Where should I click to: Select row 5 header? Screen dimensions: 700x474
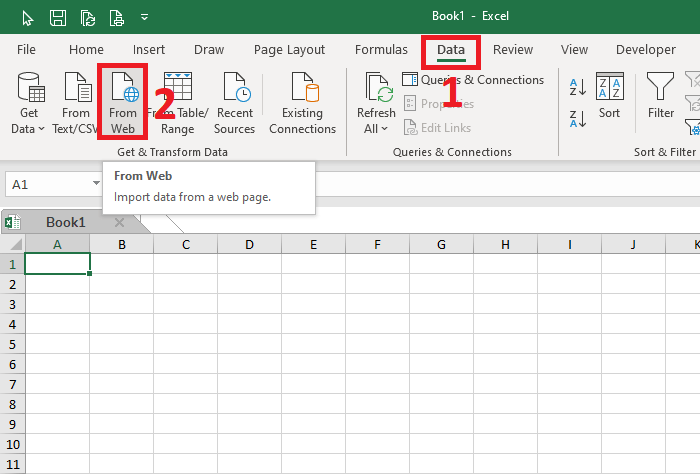point(12,344)
